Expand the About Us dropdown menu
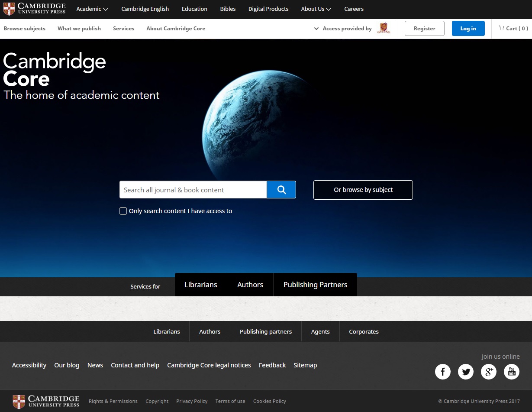This screenshot has width=532, height=412. 316,9
